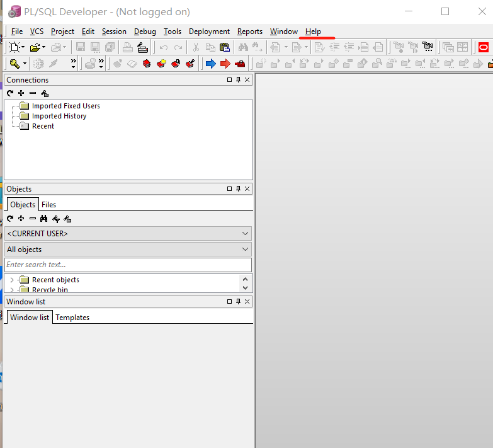Click the Open folder icon

(x=35, y=47)
